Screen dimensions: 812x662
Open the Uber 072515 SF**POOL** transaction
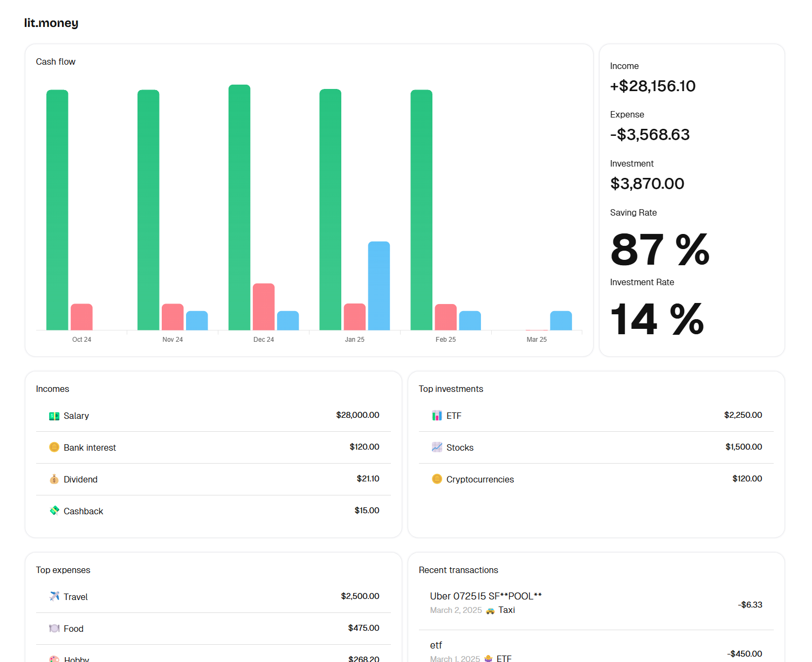pyautogui.click(x=485, y=596)
